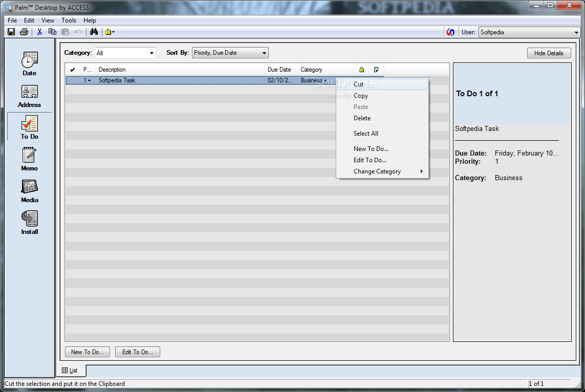Click the lock private column header
The height and width of the screenshot is (392, 585).
pyautogui.click(x=361, y=70)
